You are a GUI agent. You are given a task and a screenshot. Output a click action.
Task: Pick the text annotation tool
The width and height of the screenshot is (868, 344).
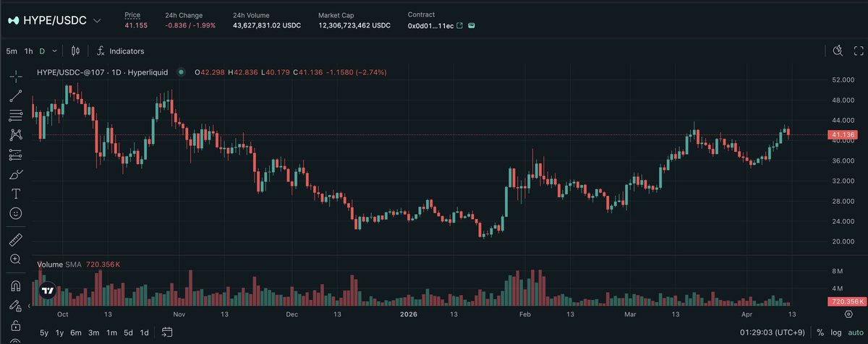pyautogui.click(x=16, y=194)
